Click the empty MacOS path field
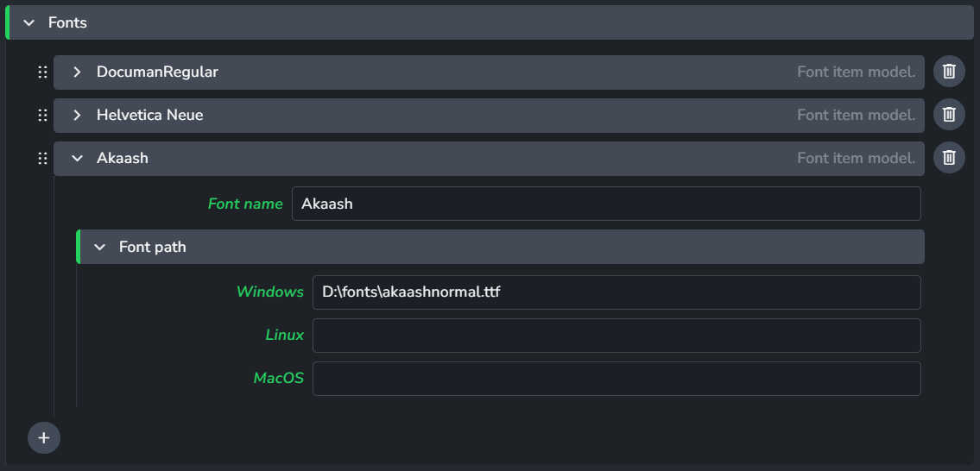Viewport: 980px width, 471px height. coord(616,379)
